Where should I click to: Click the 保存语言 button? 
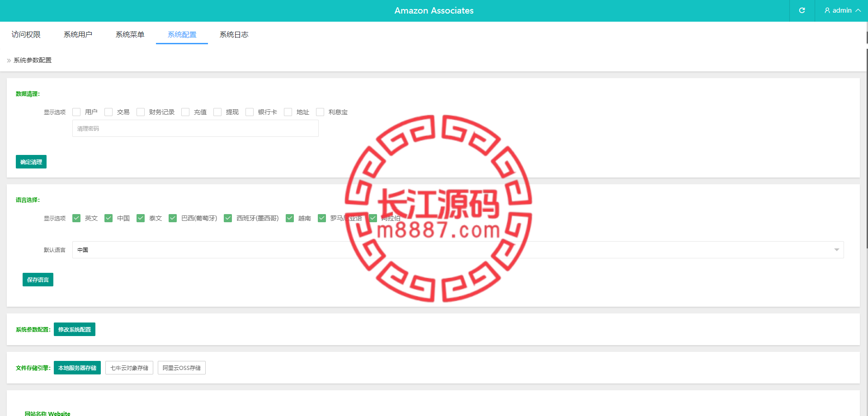pyautogui.click(x=38, y=280)
